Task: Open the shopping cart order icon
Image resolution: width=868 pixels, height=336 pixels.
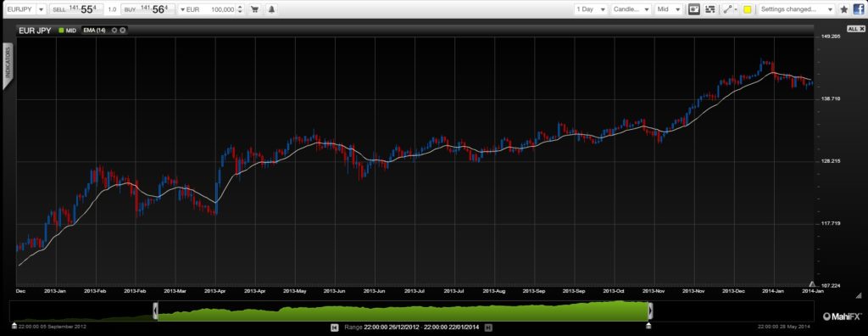Action: [x=254, y=9]
